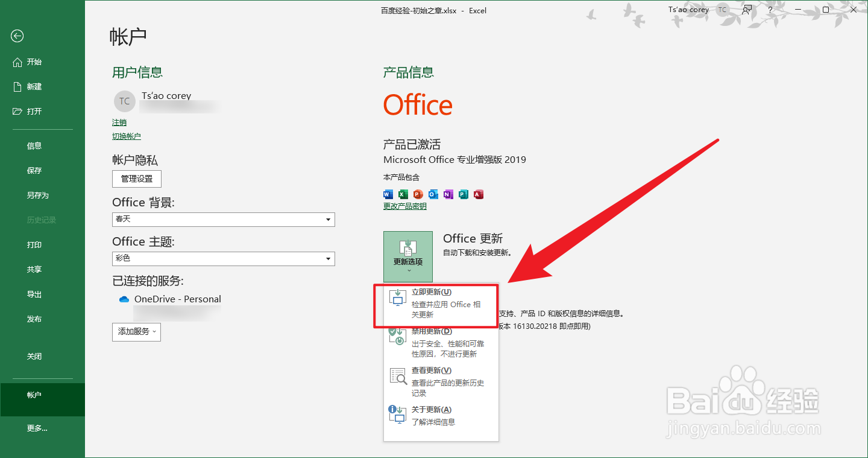Toggle the 更新选项 dropdown button
Image resolution: width=868 pixels, height=458 pixels.
[408, 256]
